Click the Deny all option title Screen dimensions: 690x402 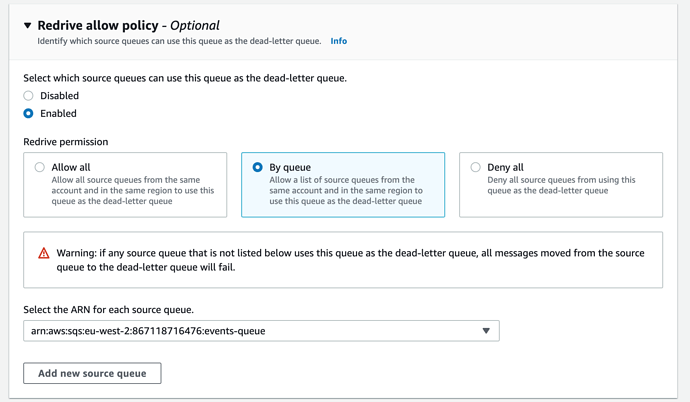point(505,167)
